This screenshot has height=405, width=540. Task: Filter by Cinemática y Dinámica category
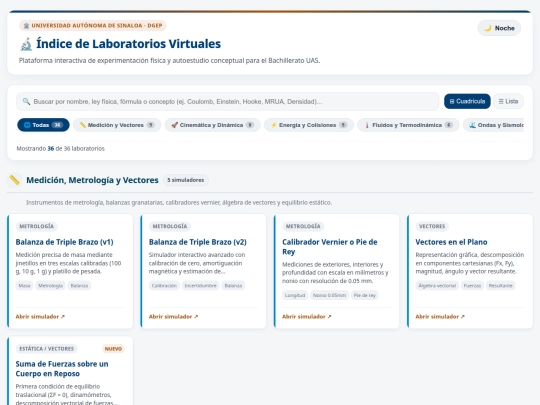(212, 125)
